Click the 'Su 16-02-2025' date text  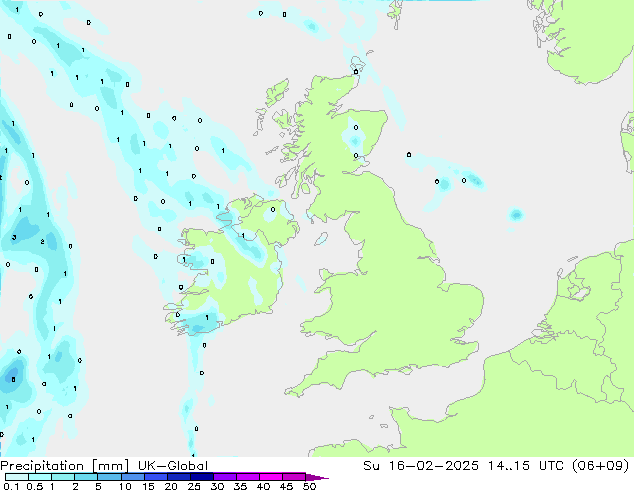pos(421,466)
